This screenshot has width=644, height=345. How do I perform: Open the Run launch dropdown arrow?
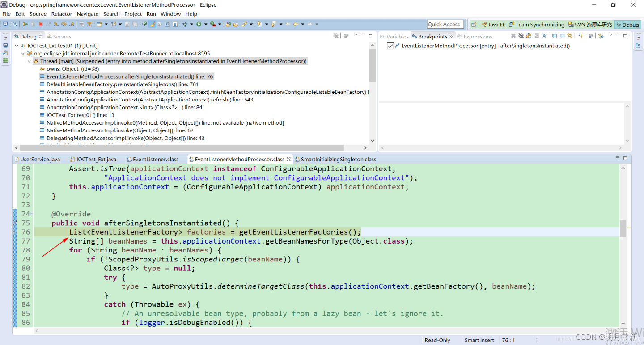point(205,24)
